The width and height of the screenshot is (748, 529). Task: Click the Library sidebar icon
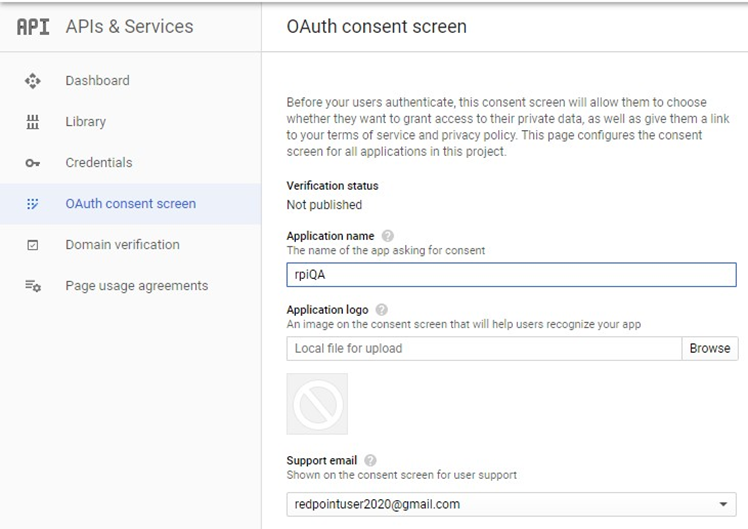tap(32, 122)
